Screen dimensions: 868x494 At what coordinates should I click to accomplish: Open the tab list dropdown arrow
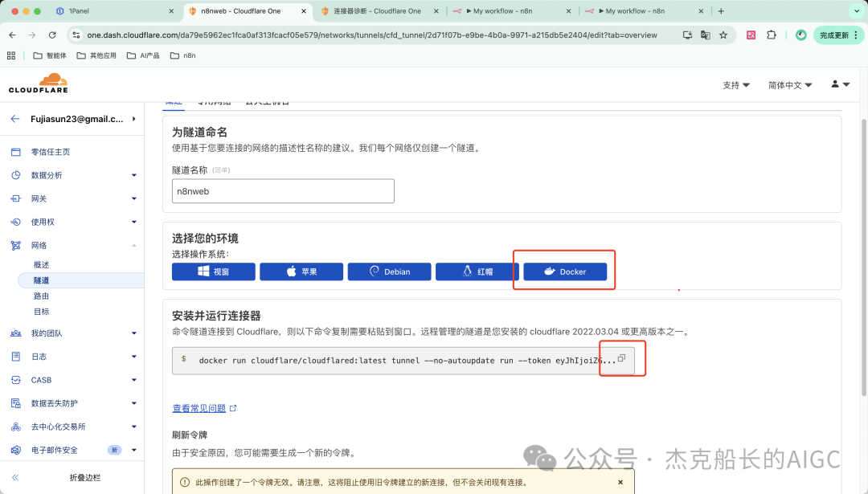point(857,11)
